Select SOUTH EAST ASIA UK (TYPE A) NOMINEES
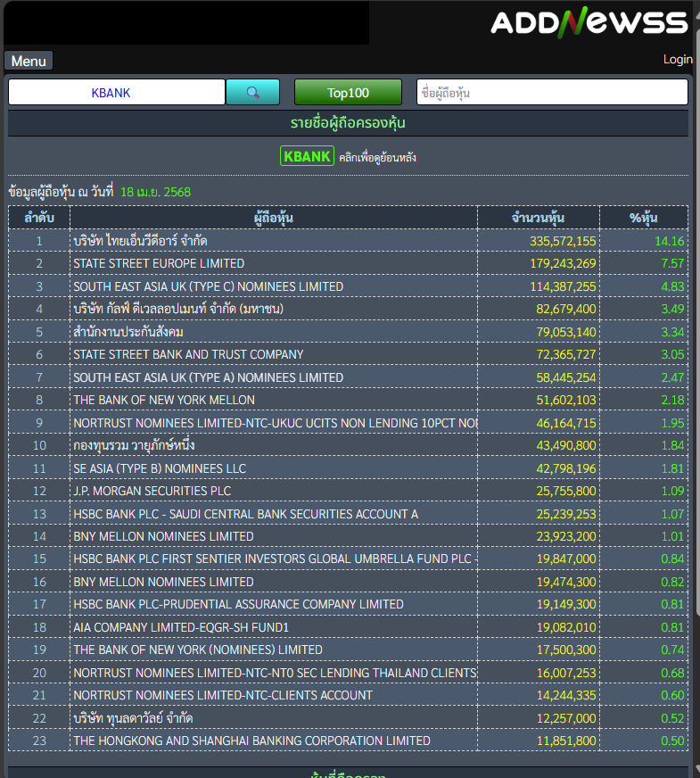Screen dimensions: 700x778 pyautogui.click(x=208, y=377)
